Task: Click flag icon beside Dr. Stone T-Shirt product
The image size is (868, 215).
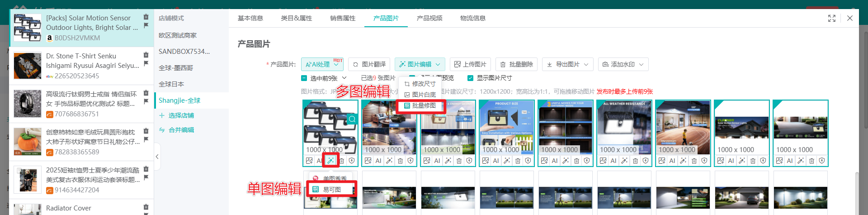Action: [x=146, y=63]
